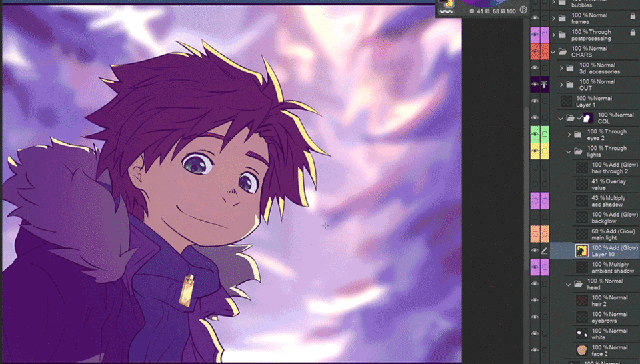This screenshot has height=364, width=640.
Task: Select the '100 % Add (Glow) backglow' row
Action: point(595,217)
